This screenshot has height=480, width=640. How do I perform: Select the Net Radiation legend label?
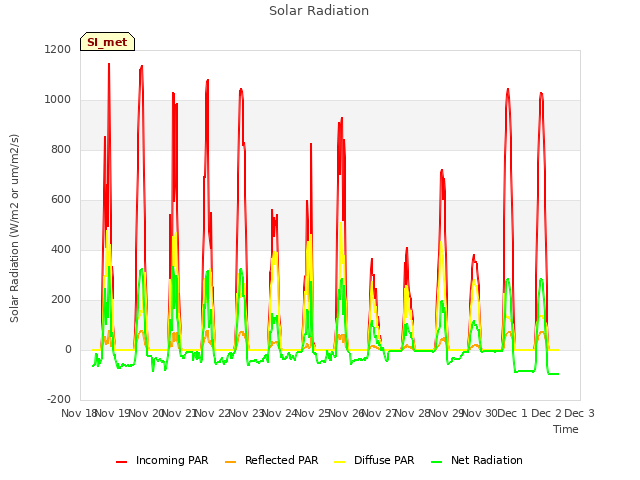(487, 460)
